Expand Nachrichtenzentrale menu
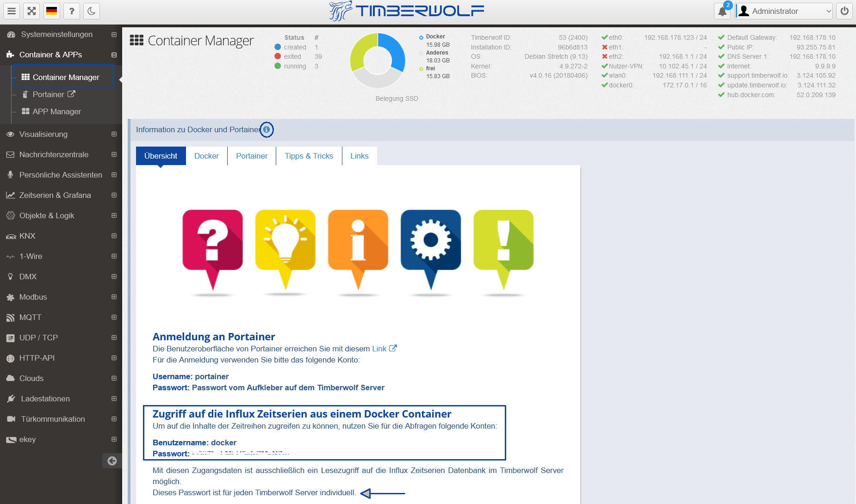 tap(114, 154)
